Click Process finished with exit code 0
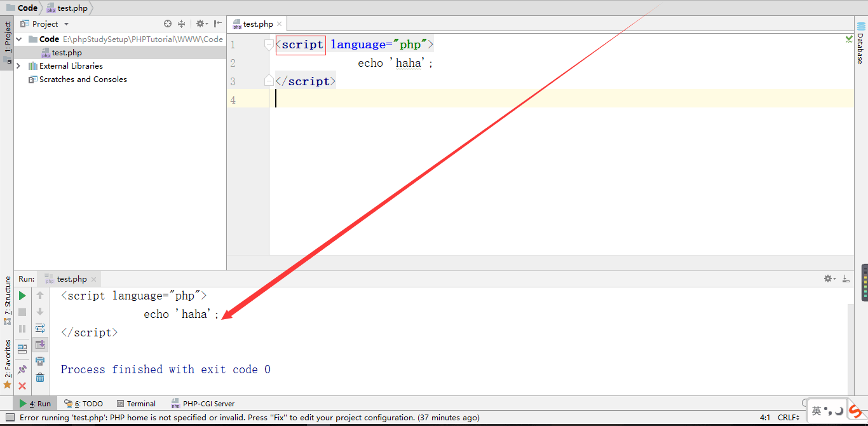 tap(166, 369)
